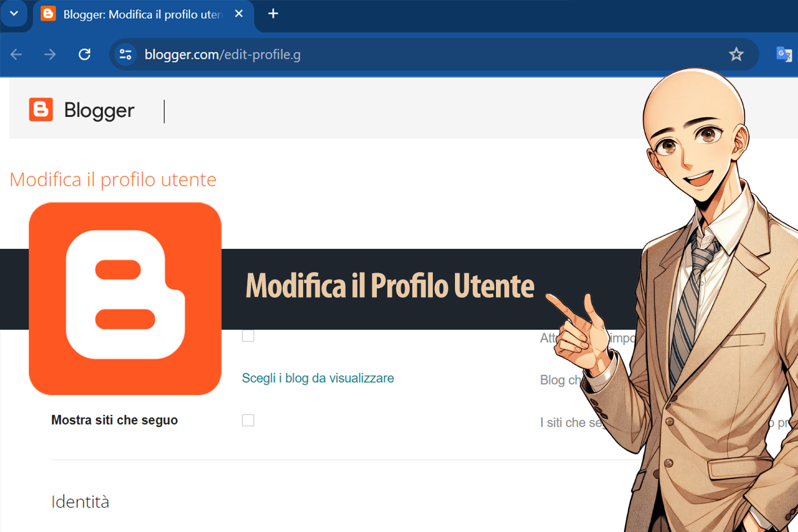798x532 pixels.
Task: Select the Blogger Modifica il profilo tab
Action: pos(143,14)
